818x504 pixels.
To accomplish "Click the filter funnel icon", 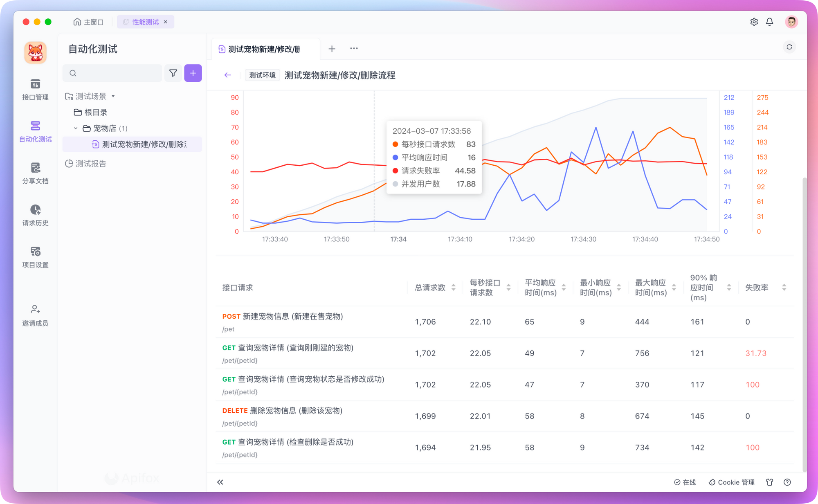I will coord(173,73).
